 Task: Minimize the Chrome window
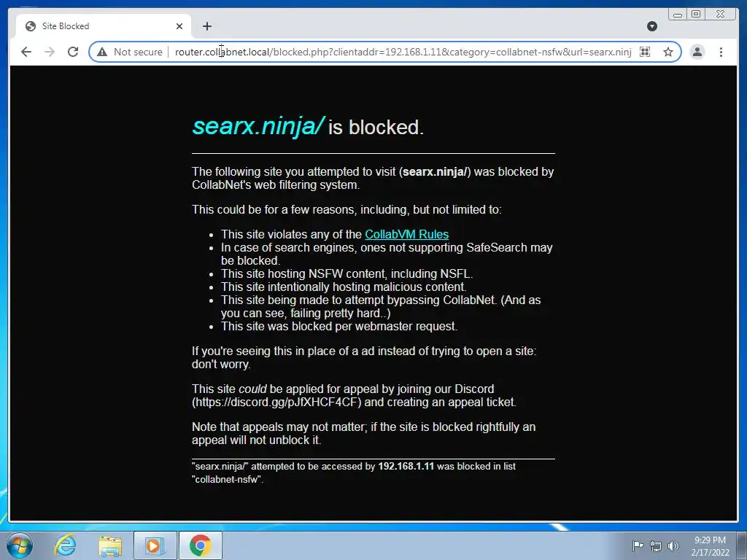click(x=678, y=15)
